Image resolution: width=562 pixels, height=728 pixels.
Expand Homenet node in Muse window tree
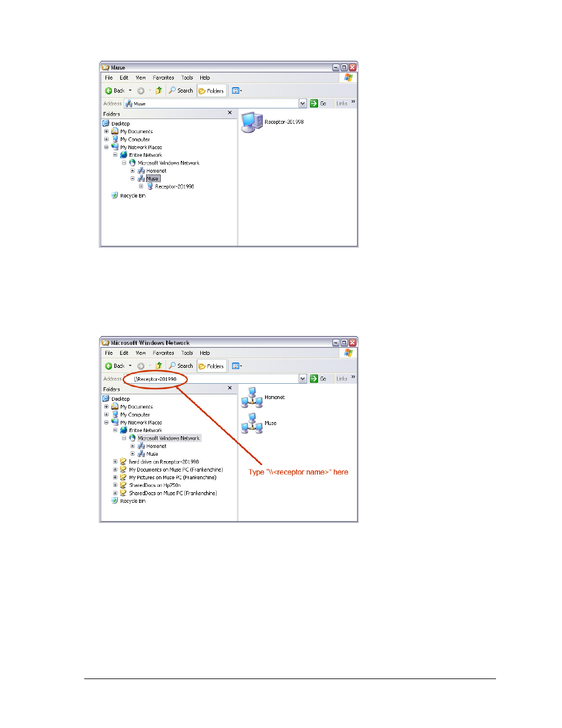click(133, 171)
